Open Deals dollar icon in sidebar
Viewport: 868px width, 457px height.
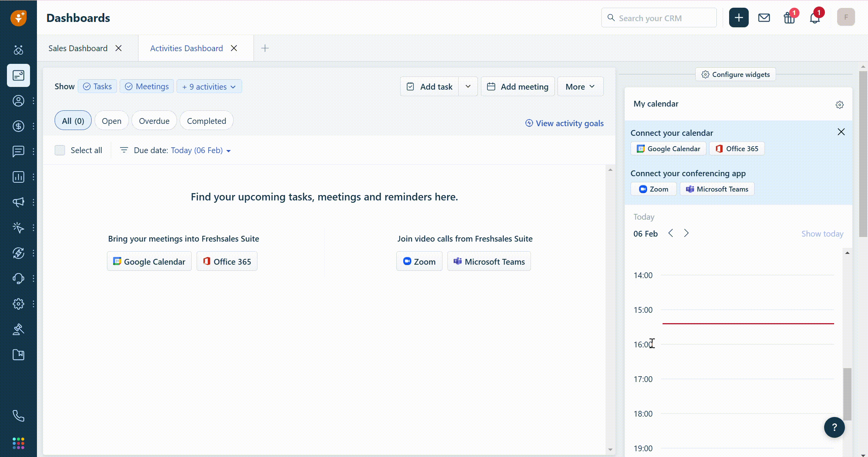tap(18, 126)
